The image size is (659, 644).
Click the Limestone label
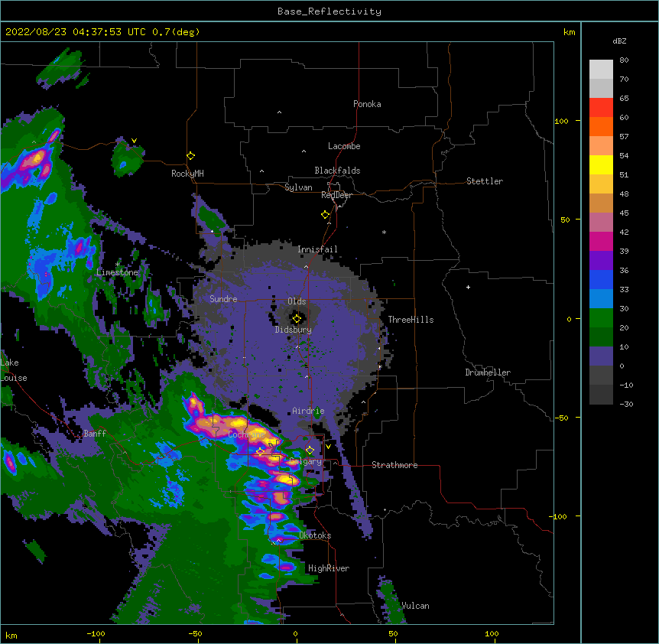pyautogui.click(x=117, y=272)
